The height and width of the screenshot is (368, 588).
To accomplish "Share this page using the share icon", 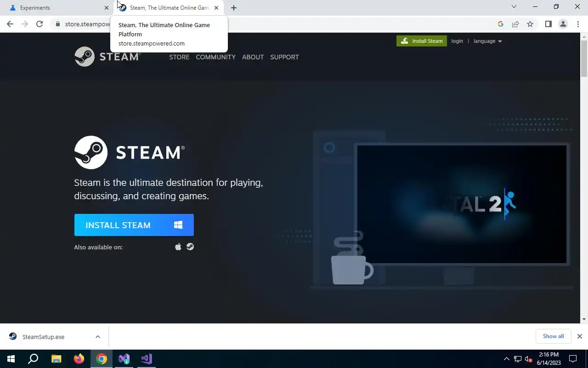I will coord(515,24).
